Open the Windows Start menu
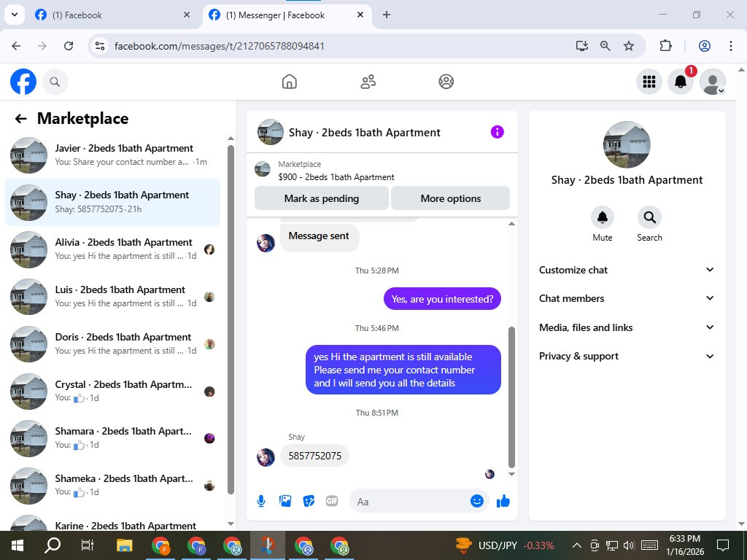Image resolution: width=747 pixels, height=560 pixels. [x=18, y=545]
